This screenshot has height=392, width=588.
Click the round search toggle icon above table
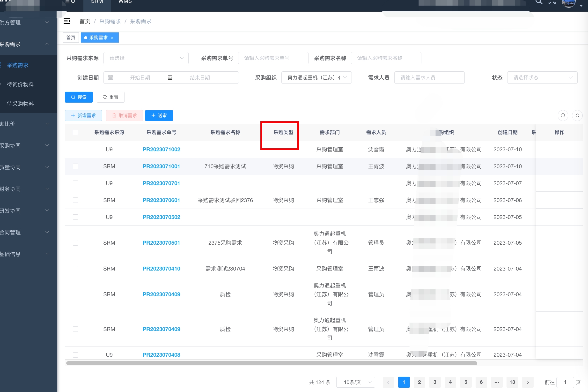[563, 115]
